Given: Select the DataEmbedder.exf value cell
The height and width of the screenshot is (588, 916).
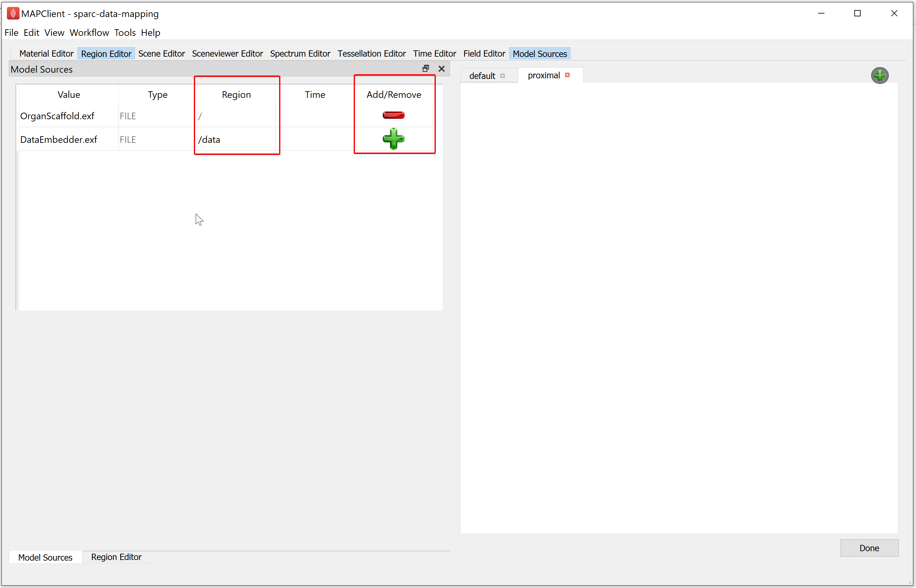Looking at the screenshot, I should point(69,139).
